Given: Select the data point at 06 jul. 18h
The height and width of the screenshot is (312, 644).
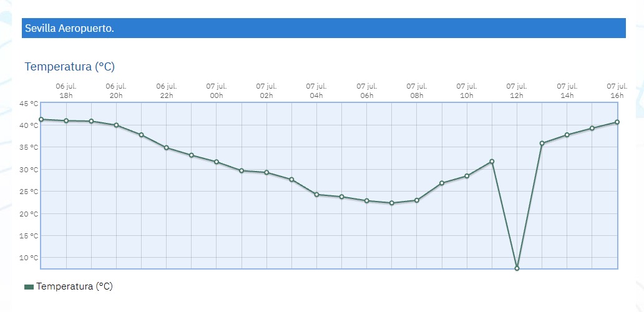Looking at the screenshot, I should click(66, 120).
